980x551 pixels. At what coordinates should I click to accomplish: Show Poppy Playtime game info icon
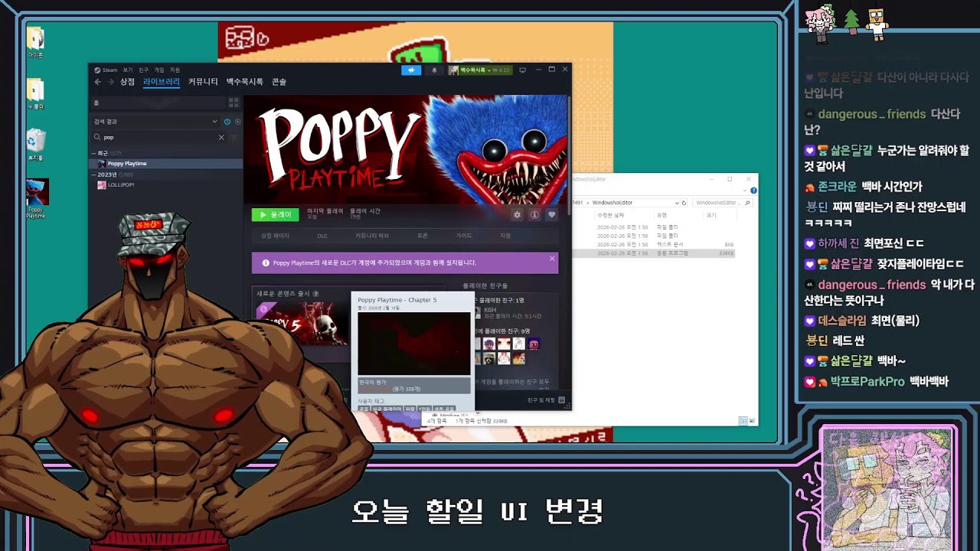534,215
